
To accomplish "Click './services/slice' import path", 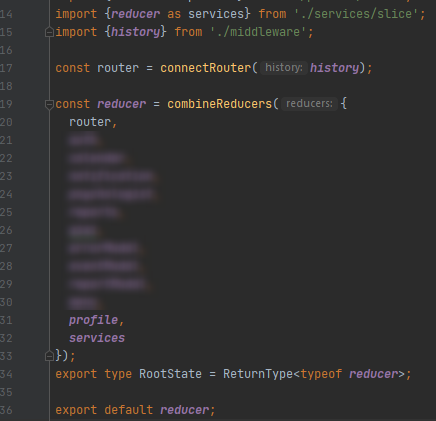I will (x=357, y=14).
